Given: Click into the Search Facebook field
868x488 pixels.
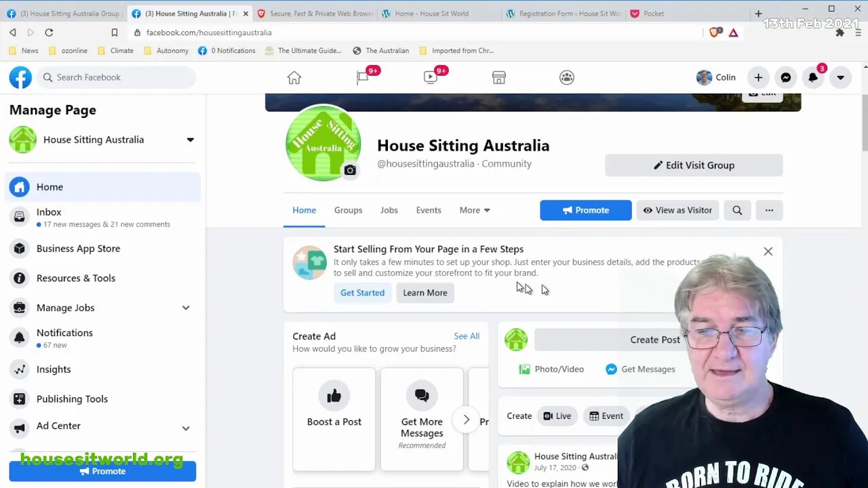Looking at the screenshot, I should click(x=117, y=77).
